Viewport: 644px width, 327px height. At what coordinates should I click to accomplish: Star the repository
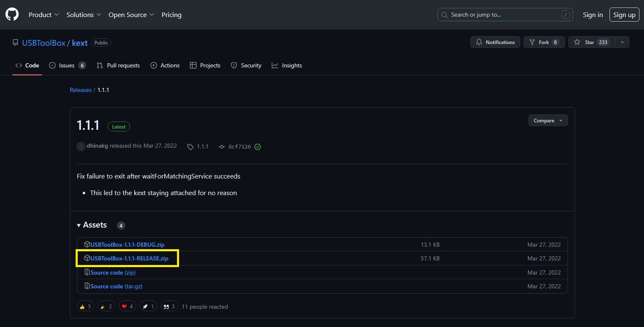592,42
